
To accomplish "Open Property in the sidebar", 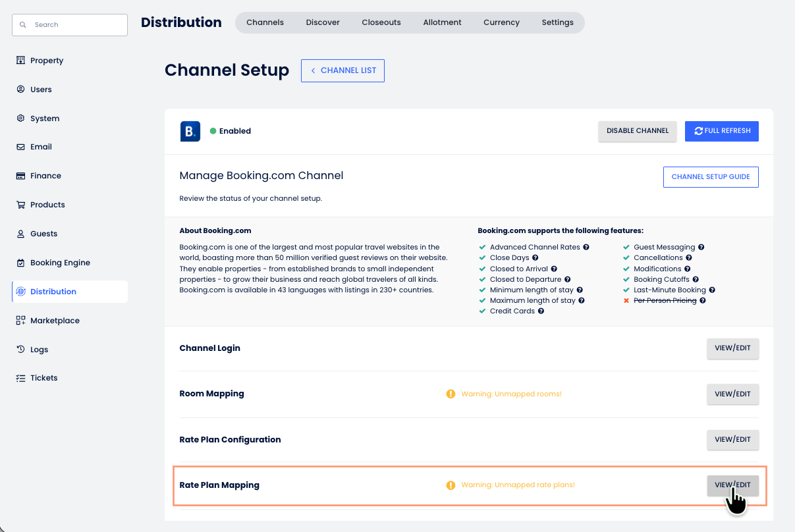I will 70,61.
